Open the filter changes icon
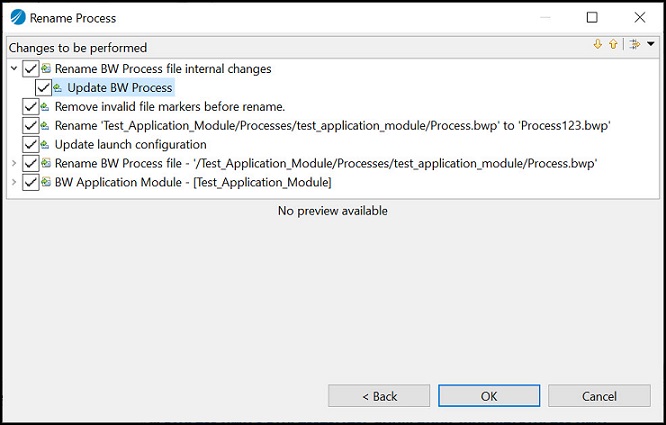The image size is (666, 425). point(635,44)
